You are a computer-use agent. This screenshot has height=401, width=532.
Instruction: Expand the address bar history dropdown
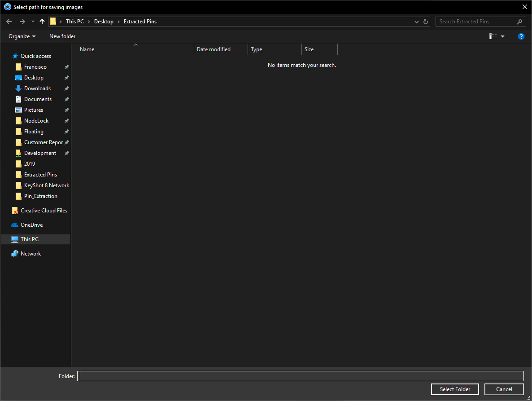tap(416, 21)
